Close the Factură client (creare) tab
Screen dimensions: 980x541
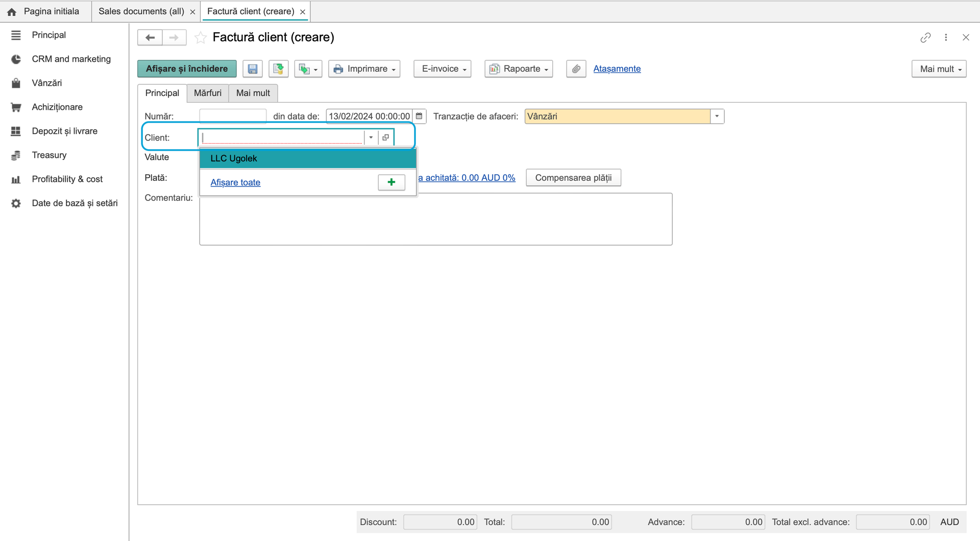tap(303, 12)
